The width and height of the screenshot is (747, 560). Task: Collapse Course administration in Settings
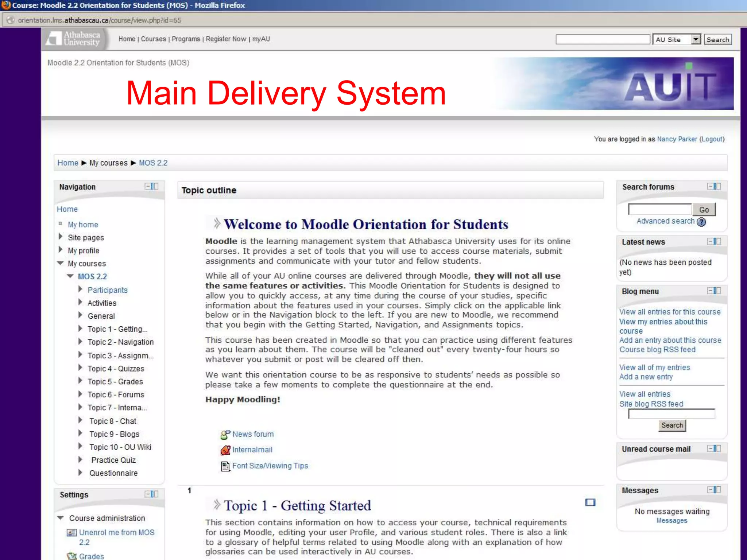(61, 518)
